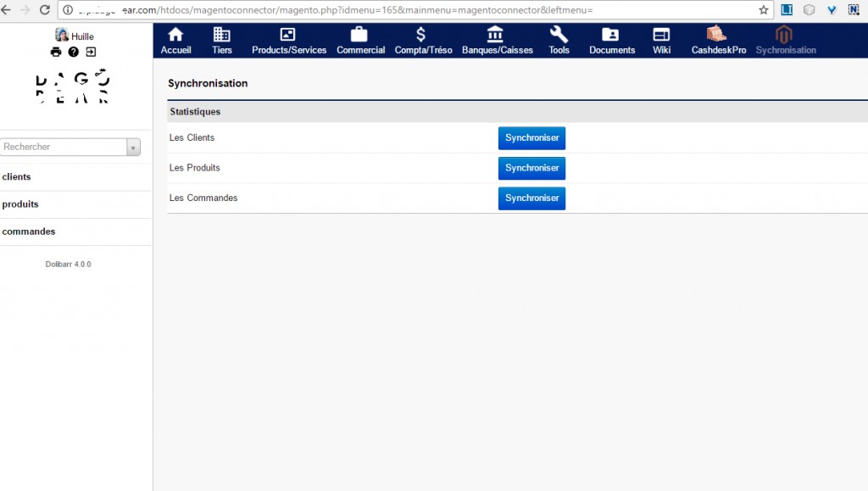Open the Accueil home icon
Image resolution: width=868 pixels, height=491 pixels.
click(x=175, y=35)
